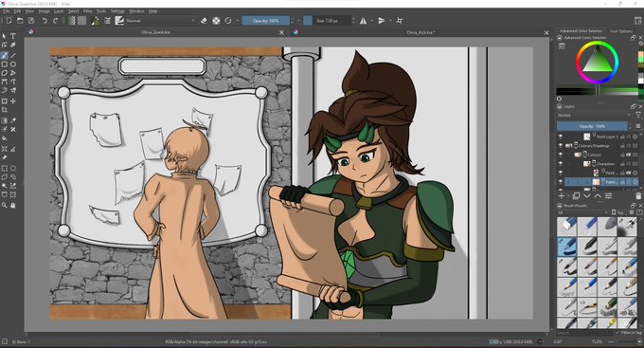Select the Fill bucket tool
Viewport: 644px width, 348px height.
point(4,138)
